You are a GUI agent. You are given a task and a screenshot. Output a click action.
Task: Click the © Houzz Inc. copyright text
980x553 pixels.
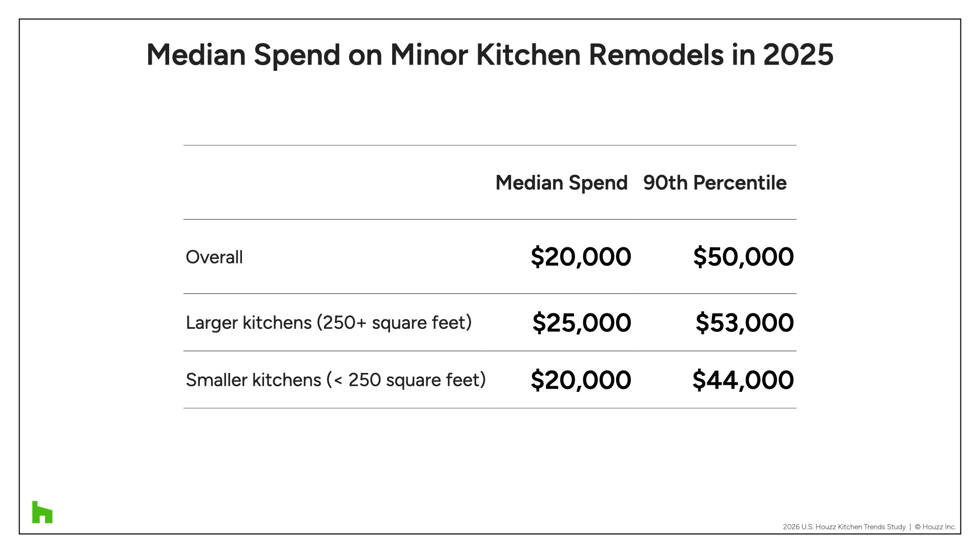[935, 527]
